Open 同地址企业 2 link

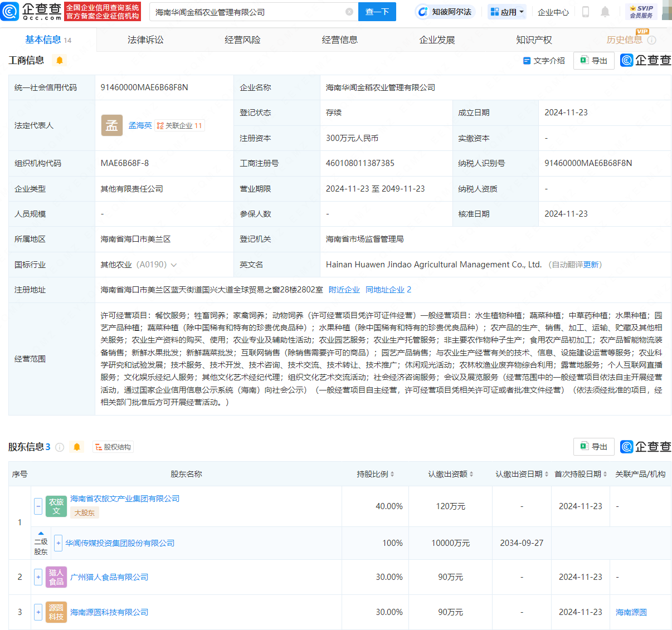point(388,290)
